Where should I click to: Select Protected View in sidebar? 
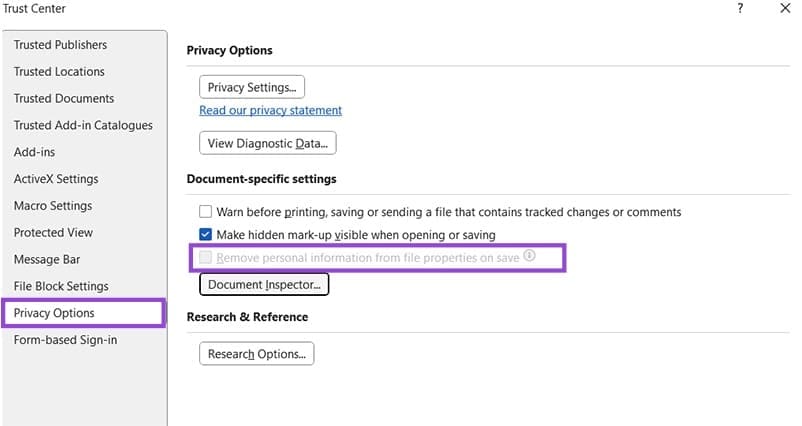pyautogui.click(x=53, y=233)
